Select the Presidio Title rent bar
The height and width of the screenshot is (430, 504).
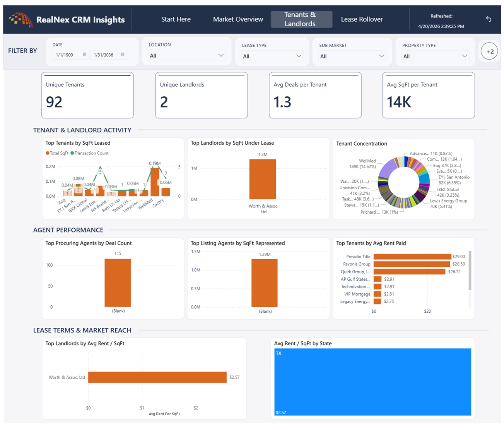[x=412, y=257]
